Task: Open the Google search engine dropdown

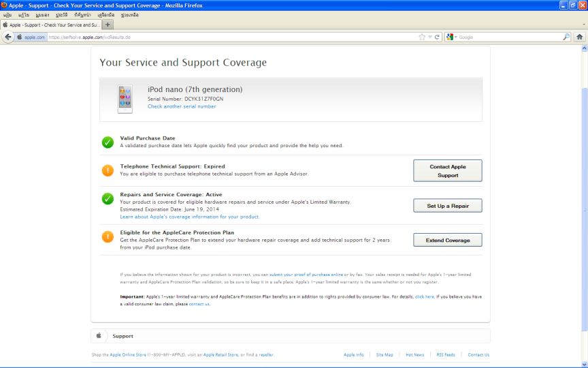Action: click(453, 37)
